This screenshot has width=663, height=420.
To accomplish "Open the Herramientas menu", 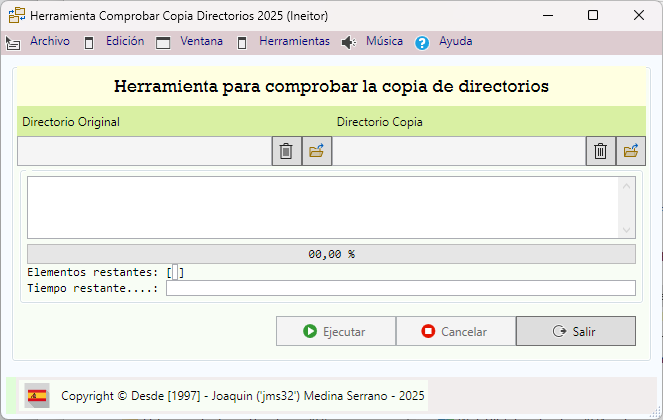I will [294, 41].
